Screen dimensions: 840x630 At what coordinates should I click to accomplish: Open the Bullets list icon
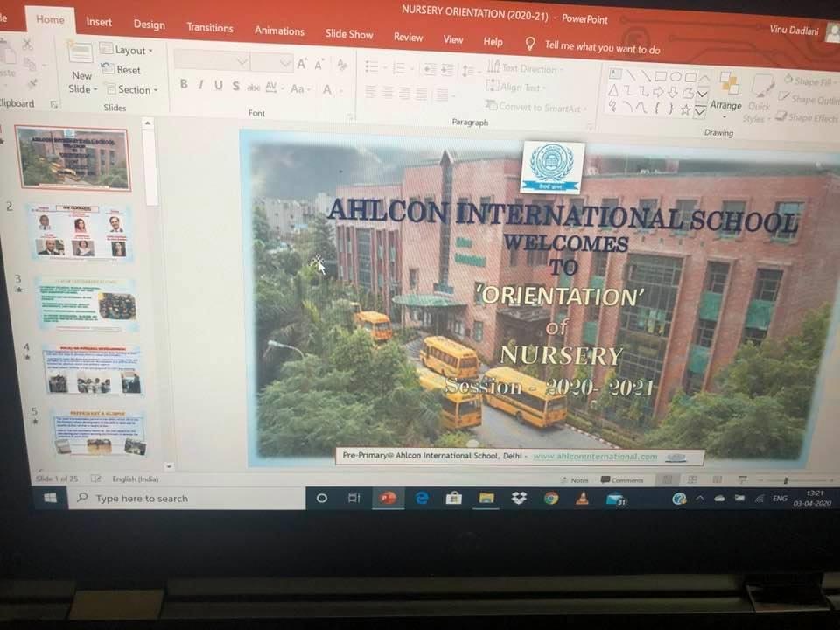(374, 66)
